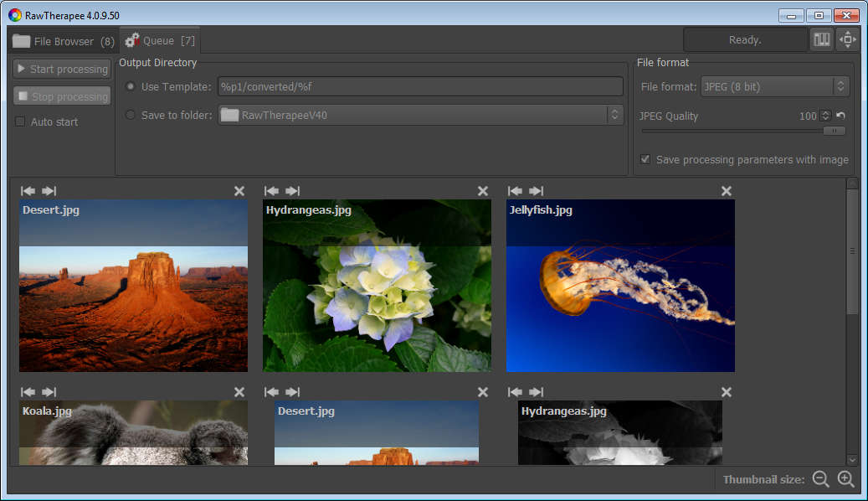Switch to the File Browser tab
This screenshot has width=868, height=501.
click(x=64, y=41)
